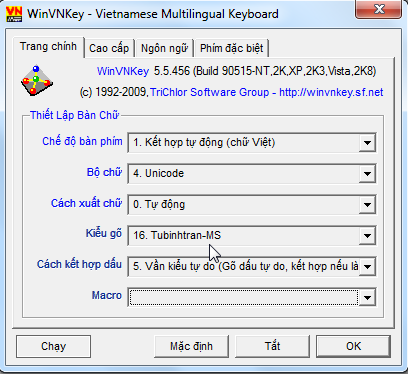Click the WinVNKey pyramid logo icon

pos(37,80)
